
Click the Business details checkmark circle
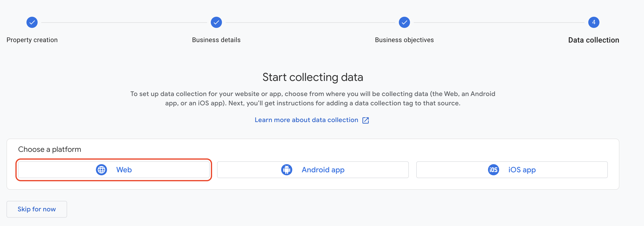point(216,22)
